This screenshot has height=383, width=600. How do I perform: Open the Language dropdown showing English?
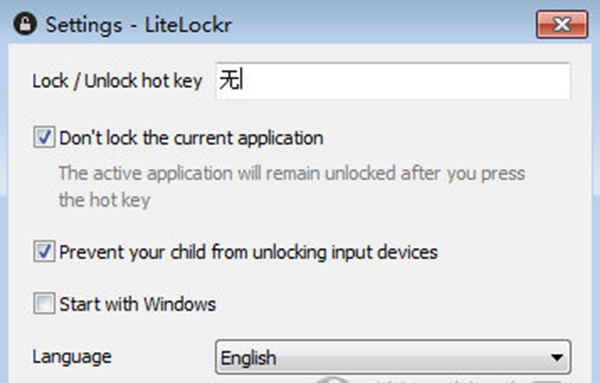393,357
